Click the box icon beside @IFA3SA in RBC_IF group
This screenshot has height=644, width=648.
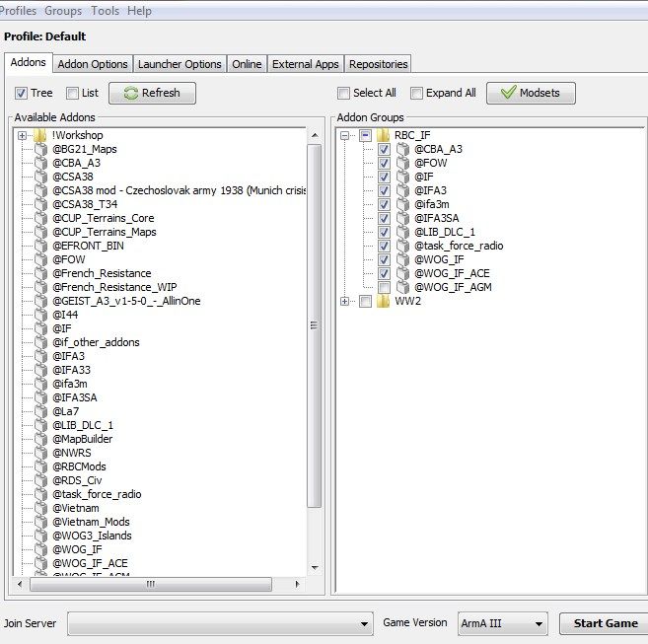(403, 218)
